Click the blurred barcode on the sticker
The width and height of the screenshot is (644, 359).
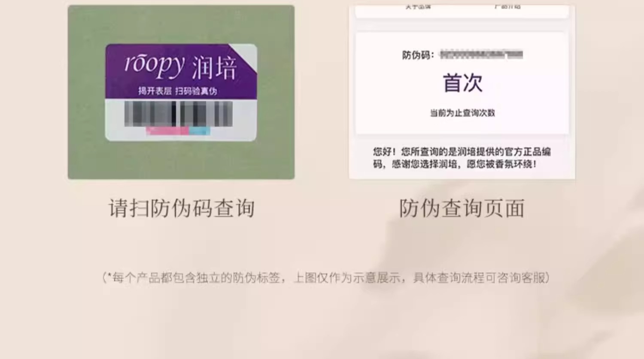178,114
